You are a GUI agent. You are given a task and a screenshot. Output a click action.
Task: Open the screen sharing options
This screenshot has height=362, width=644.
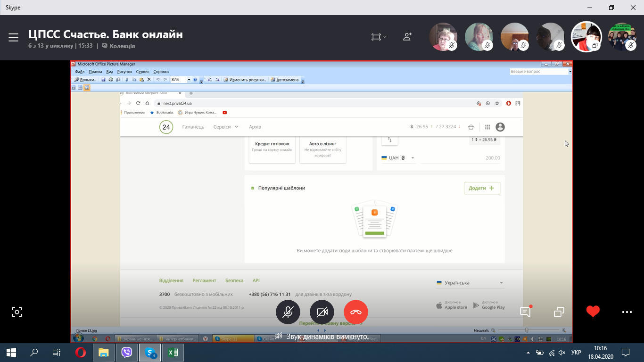(559, 312)
